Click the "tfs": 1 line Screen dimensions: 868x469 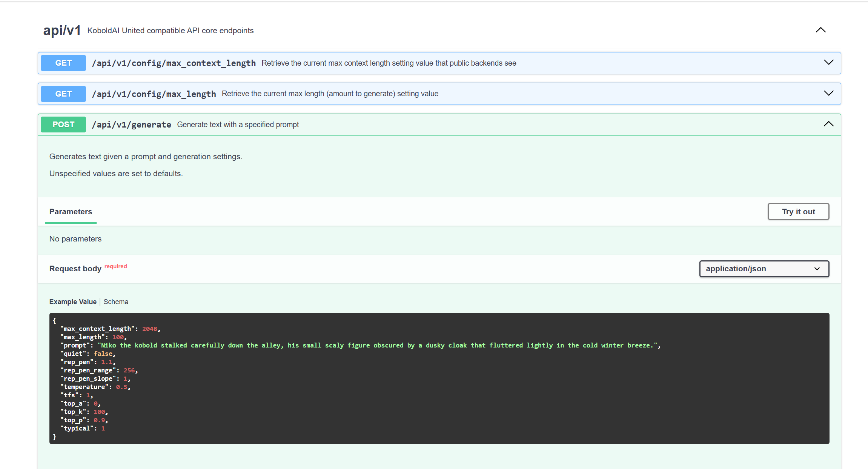click(77, 395)
